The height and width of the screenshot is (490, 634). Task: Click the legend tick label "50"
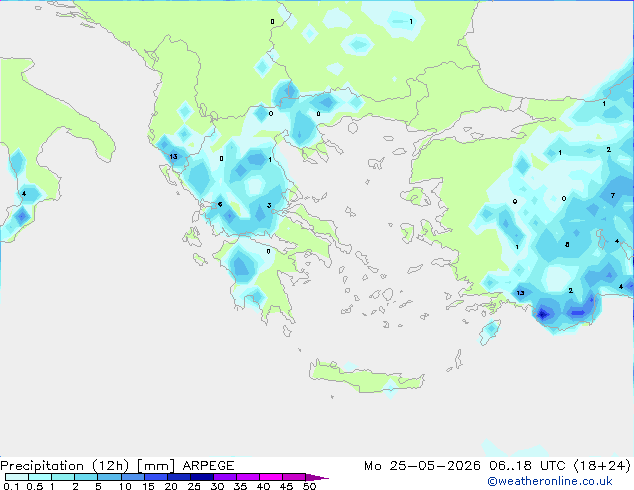[309, 486]
